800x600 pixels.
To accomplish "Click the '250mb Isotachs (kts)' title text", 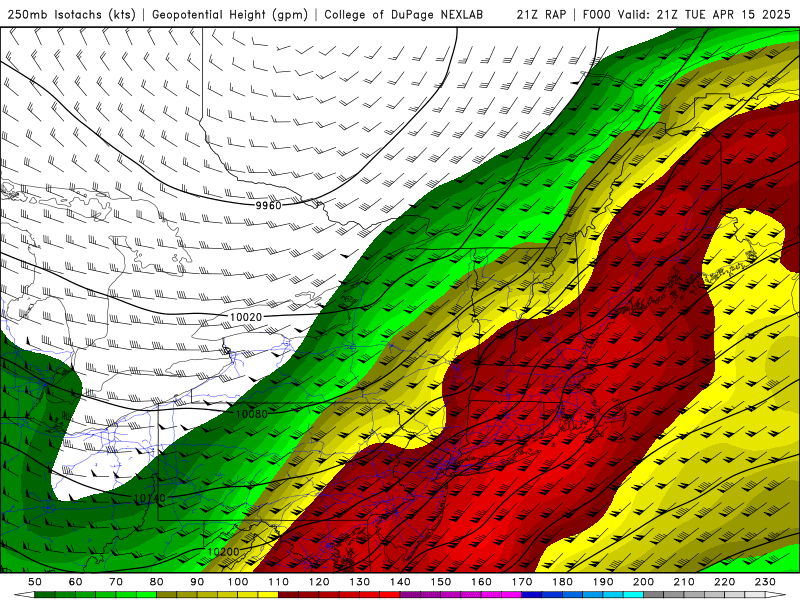I will pyautogui.click(x=71, y=14).
